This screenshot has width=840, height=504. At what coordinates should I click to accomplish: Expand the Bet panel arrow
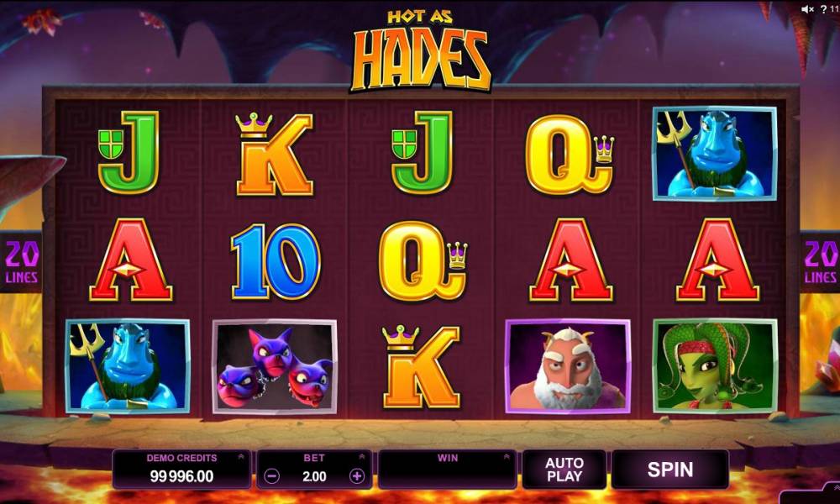[x=361, y=457]
